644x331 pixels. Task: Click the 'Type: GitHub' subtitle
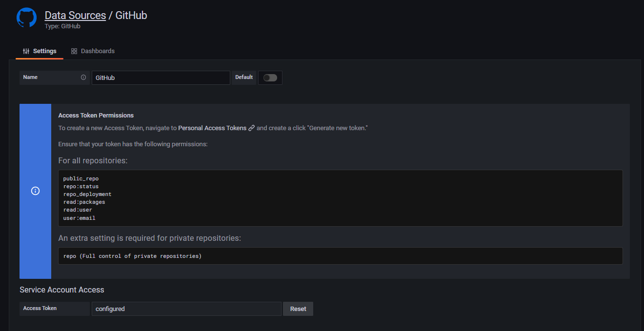(x=62, y=26)
